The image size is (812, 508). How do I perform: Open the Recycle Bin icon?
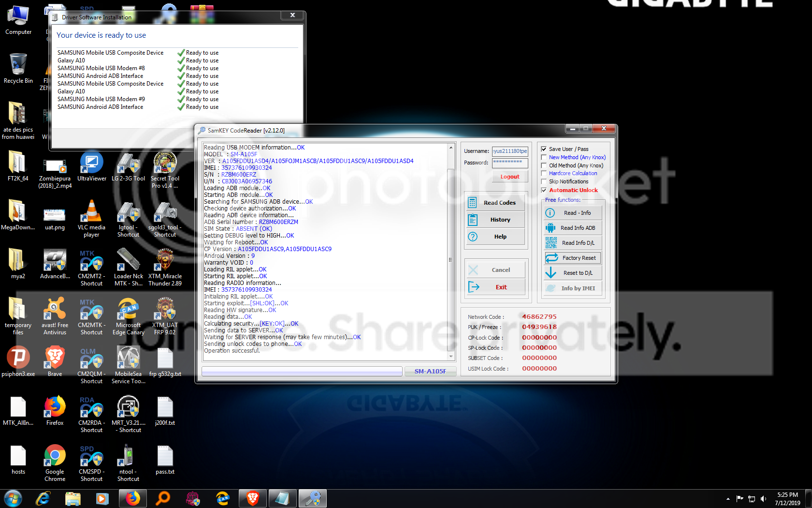point(18,69)
